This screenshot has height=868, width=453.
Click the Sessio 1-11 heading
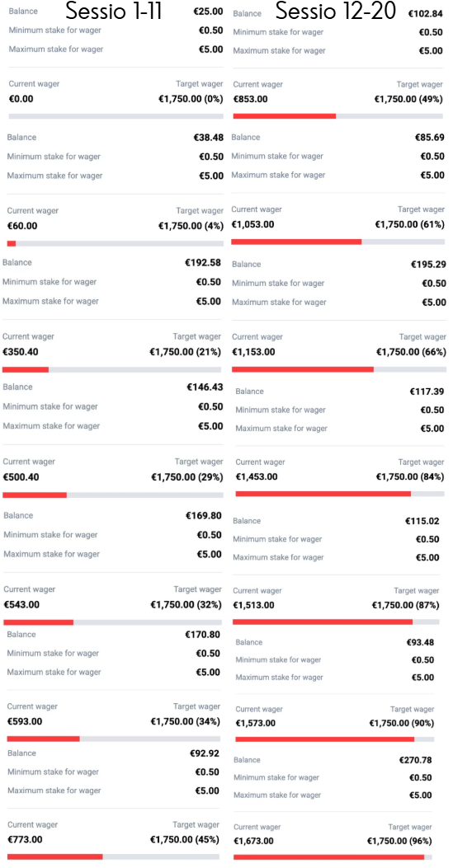[x=114, y=11]
